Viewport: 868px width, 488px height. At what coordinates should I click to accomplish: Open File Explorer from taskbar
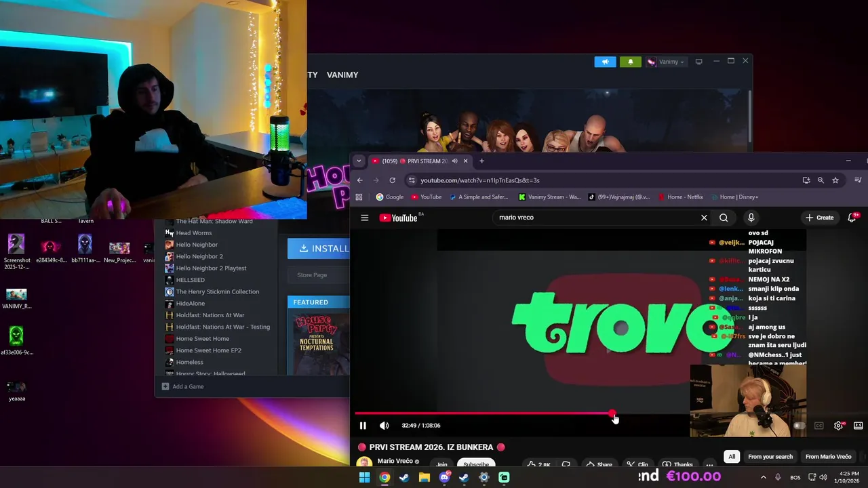click(425, 477)
